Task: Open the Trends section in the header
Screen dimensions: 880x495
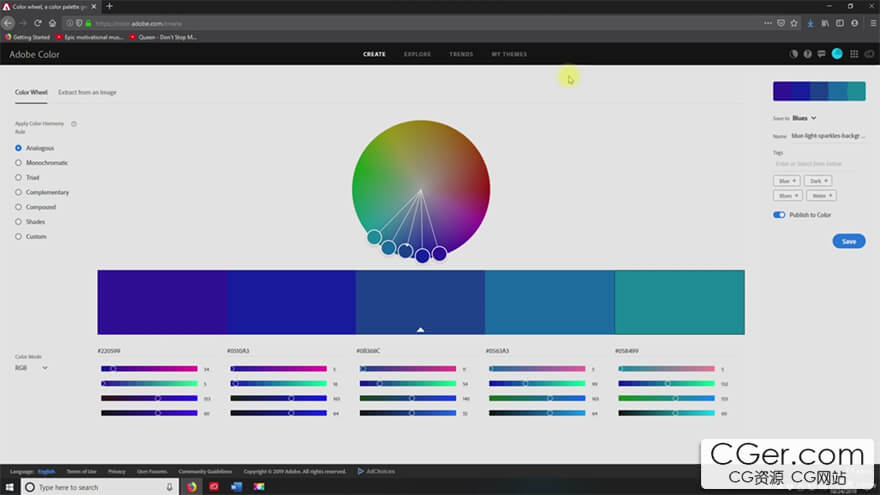Action: pos(461,54)
